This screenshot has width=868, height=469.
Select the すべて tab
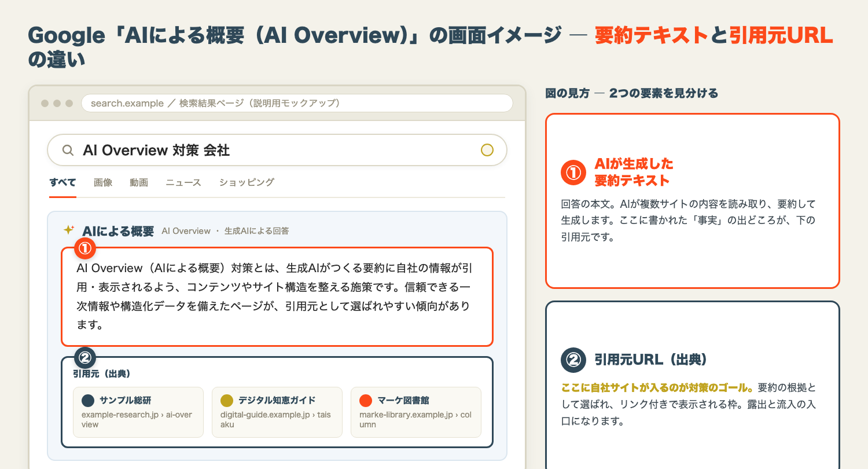[62, 182]
